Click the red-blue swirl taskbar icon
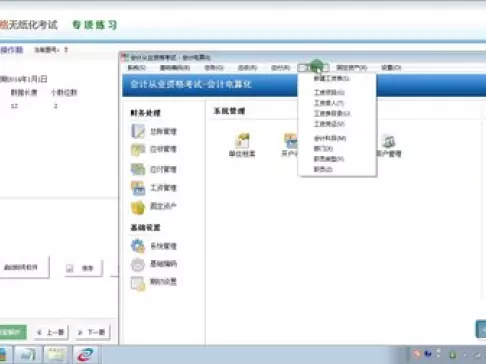The width and height of the screenshot is (486, 364). [x=86, y=355]
